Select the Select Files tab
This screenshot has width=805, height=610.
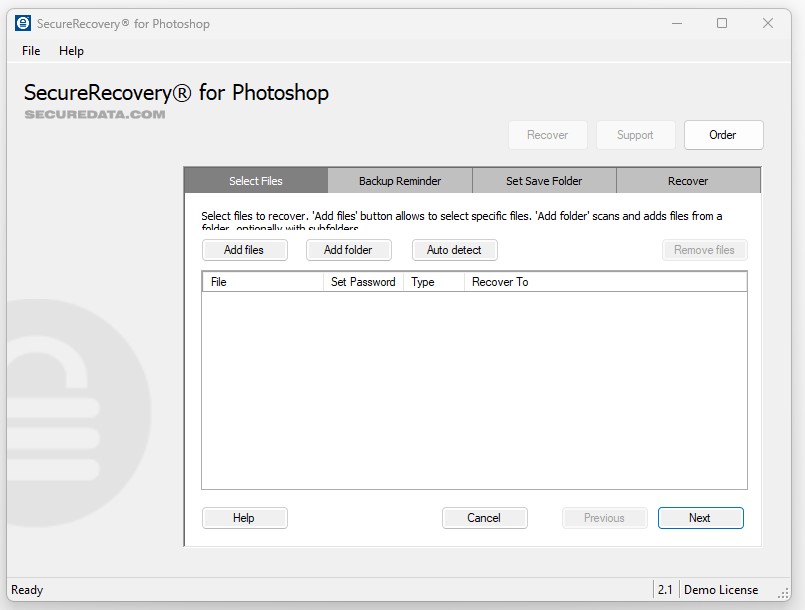pyautogui.click(x=256, y=180)
